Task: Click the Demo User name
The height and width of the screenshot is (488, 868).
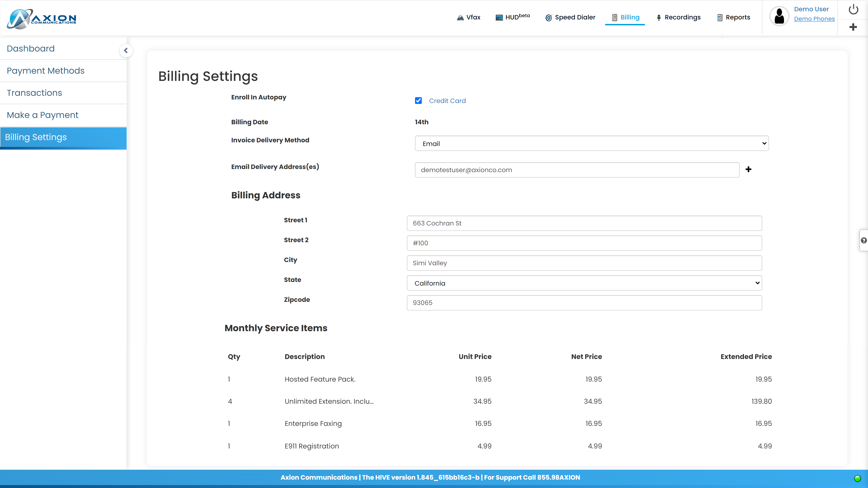Action: [811, 9]
